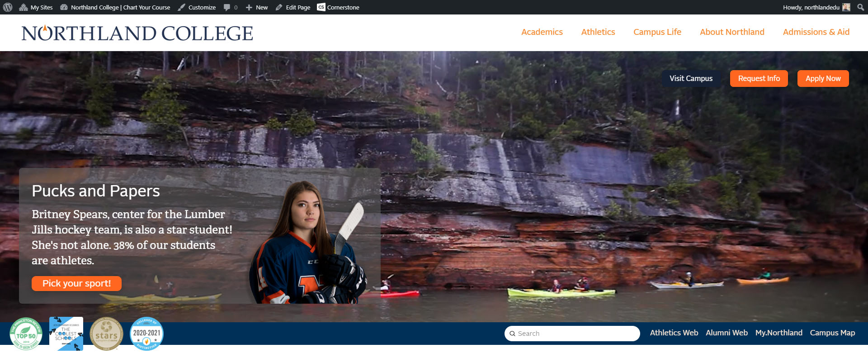Click the WordPress logo icon

tap(8, 7)
